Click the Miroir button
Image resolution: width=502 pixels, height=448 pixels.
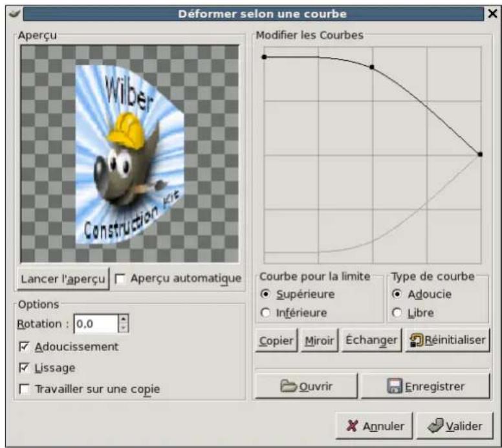pos(320,341)
